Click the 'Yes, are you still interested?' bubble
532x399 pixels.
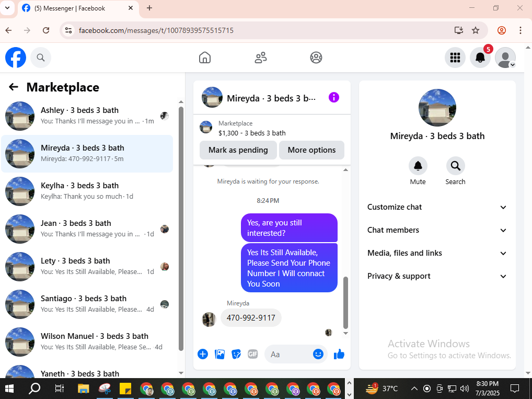point(289,228)
